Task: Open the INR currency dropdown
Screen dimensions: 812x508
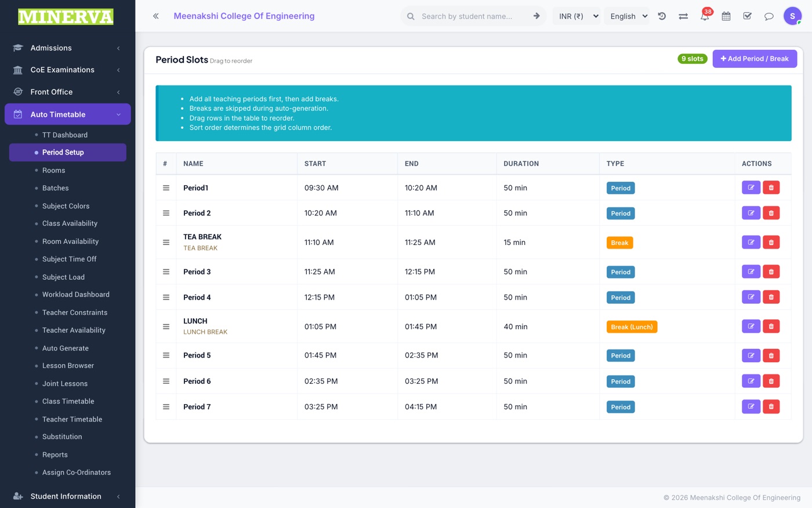Action: click(x=577, y=16)
